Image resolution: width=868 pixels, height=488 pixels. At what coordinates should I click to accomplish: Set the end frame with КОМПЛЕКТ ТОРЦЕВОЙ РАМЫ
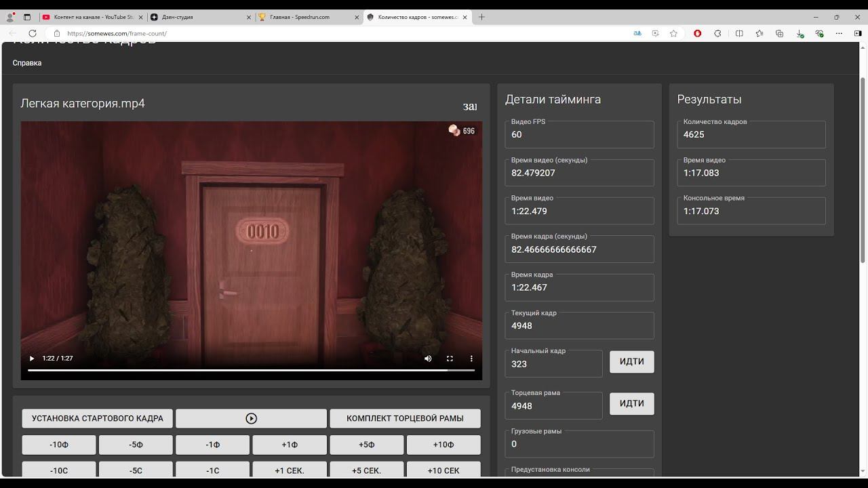[x=405, y=418]
